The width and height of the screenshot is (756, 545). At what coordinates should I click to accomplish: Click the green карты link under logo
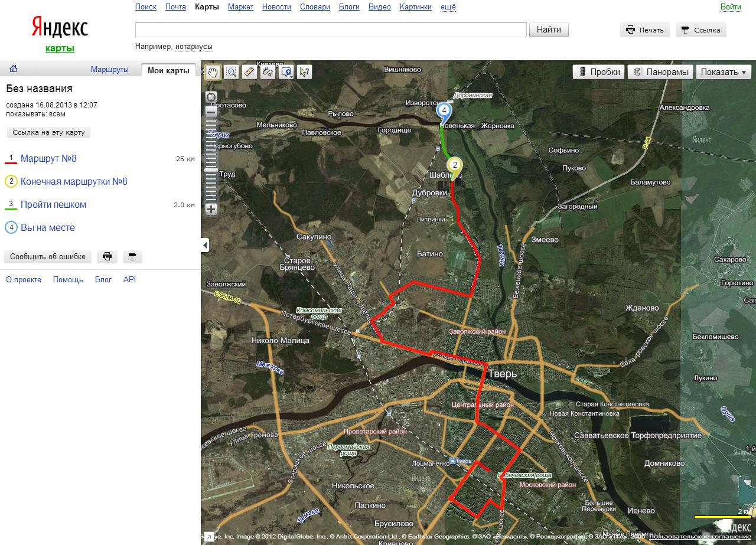point(60,48)
